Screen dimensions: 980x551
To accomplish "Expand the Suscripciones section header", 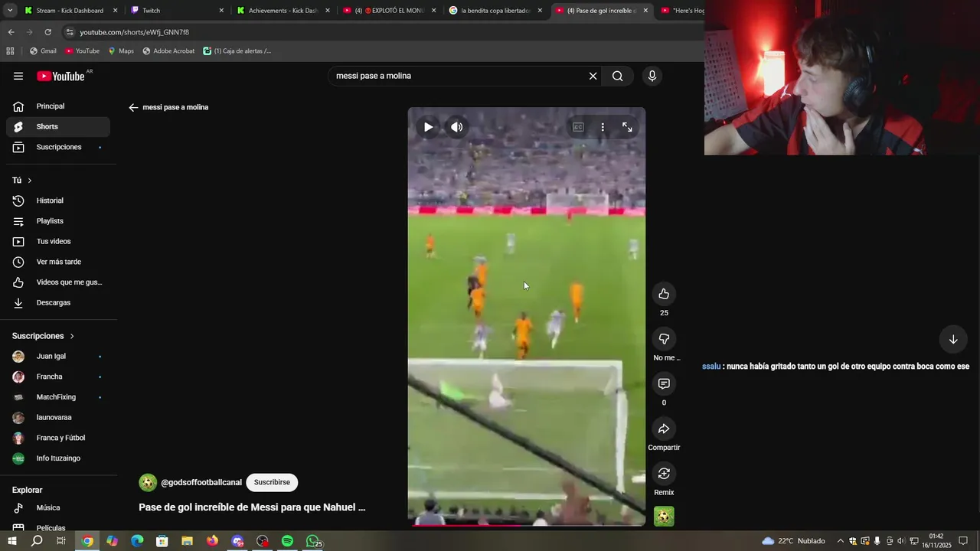I will [44, 336].
